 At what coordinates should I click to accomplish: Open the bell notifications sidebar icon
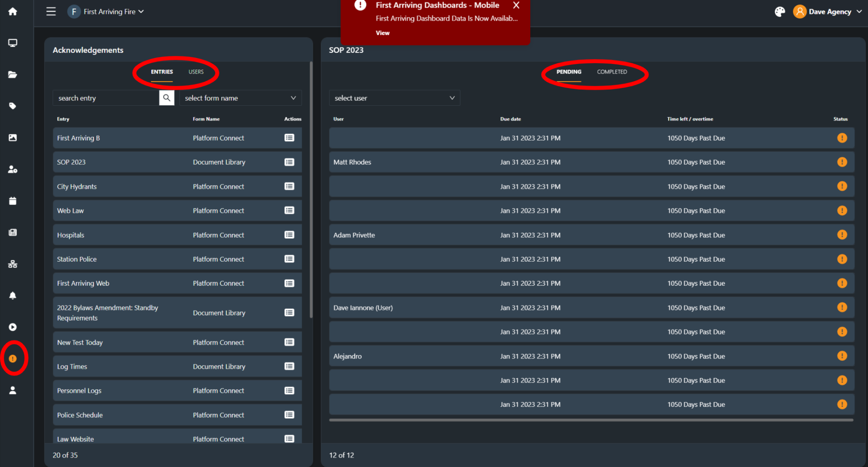click(x=13, y=296)
